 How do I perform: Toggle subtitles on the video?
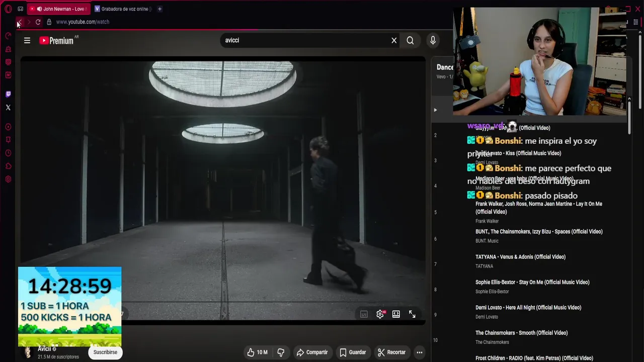[364, 314]
